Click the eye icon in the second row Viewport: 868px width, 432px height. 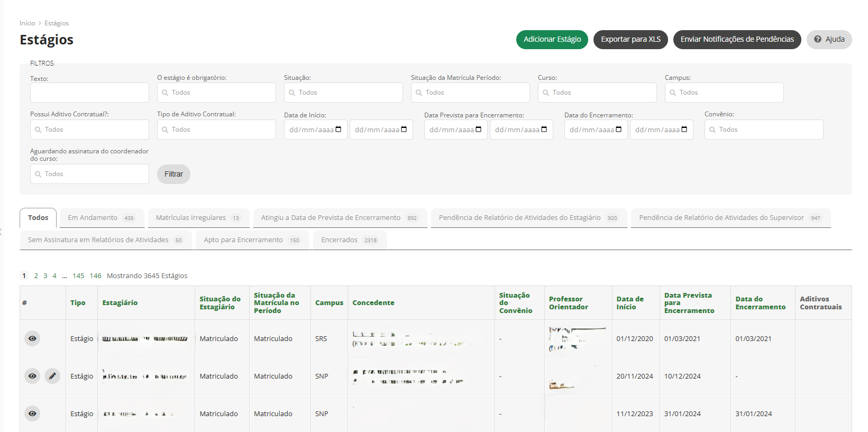[x=32, y=376]
